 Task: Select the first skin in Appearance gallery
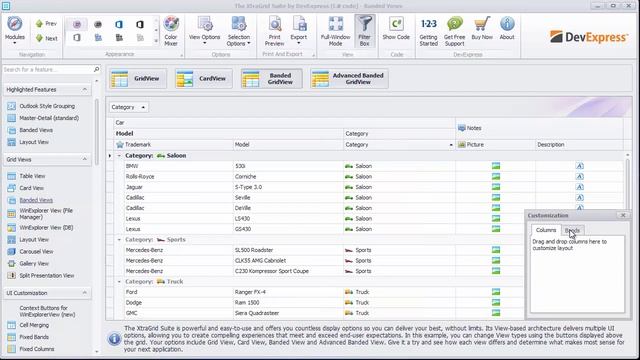click(77, 24)
